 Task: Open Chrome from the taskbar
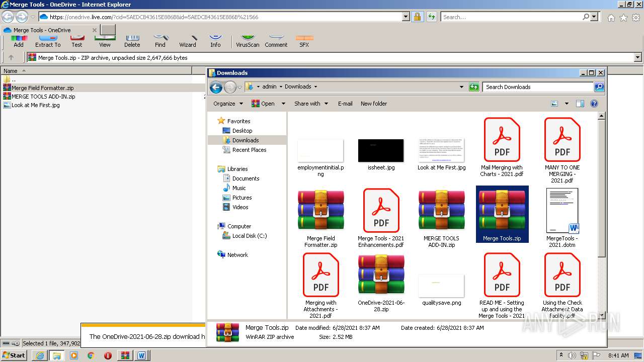tap(91, 355)
